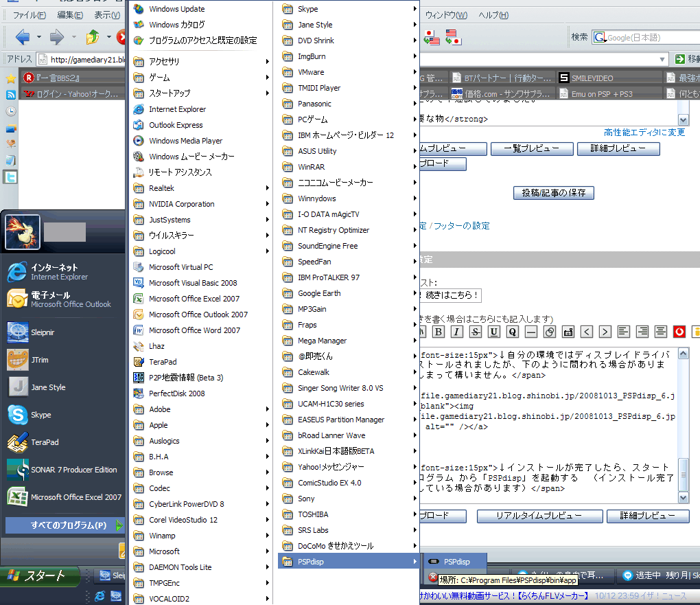Open the Emu on PSP + PS3 tab
700x605 pixels.
(x=610, y=94)
